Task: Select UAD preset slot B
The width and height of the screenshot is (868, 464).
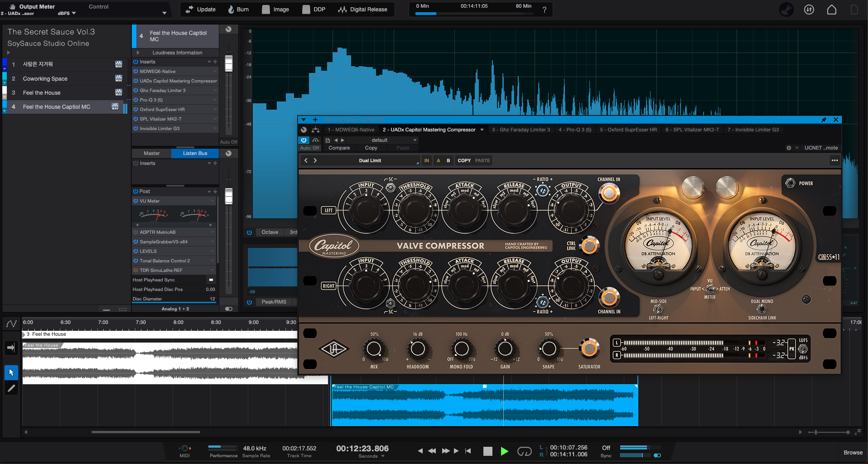Action: tap(448, 160)
